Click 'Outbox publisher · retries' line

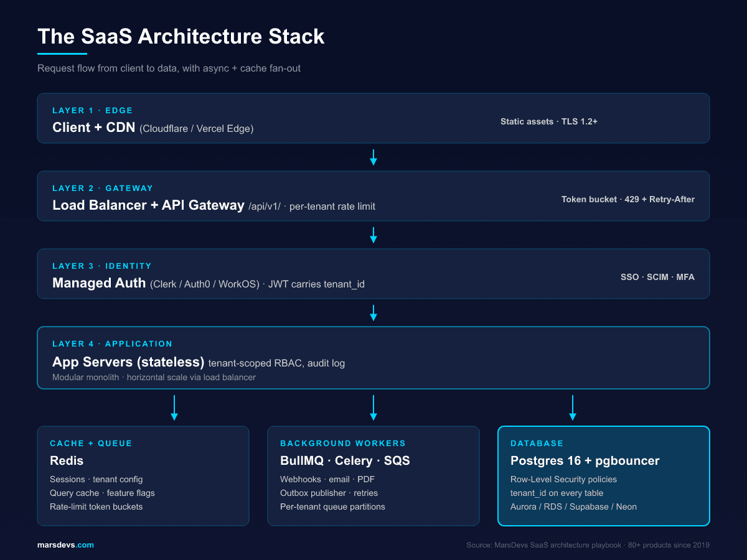pos(329,493)
